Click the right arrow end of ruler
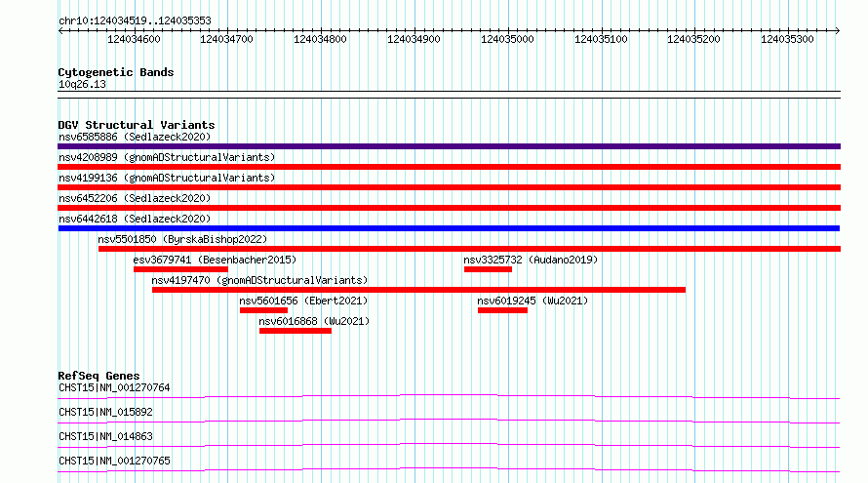This screenshot has width=868, height=483. click(x=838, y=30)
